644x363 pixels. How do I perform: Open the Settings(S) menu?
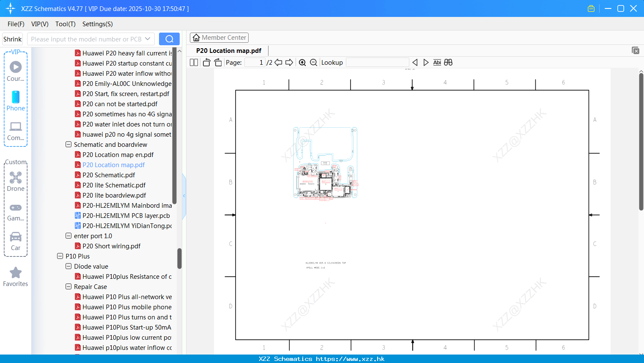tap(97, 24)
